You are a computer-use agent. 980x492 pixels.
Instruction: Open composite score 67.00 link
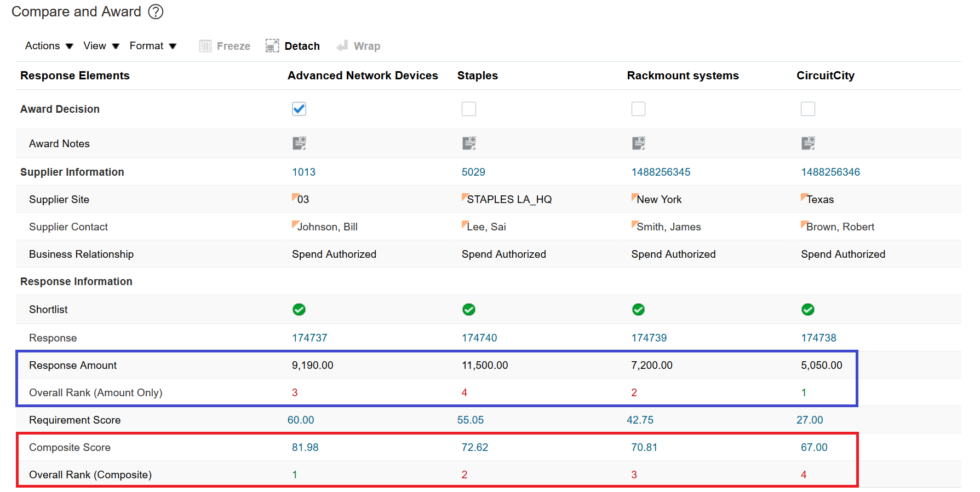coord(814,447)
